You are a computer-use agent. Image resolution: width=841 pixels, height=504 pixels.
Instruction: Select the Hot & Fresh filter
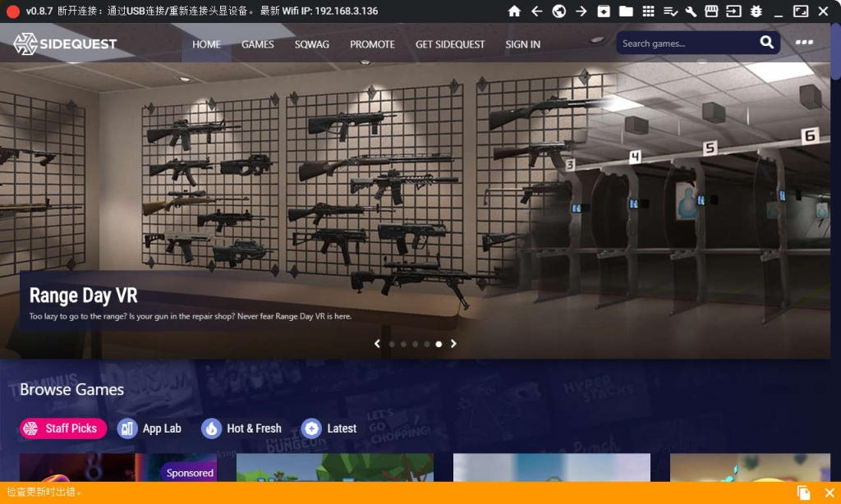click(x=241, y=428)
